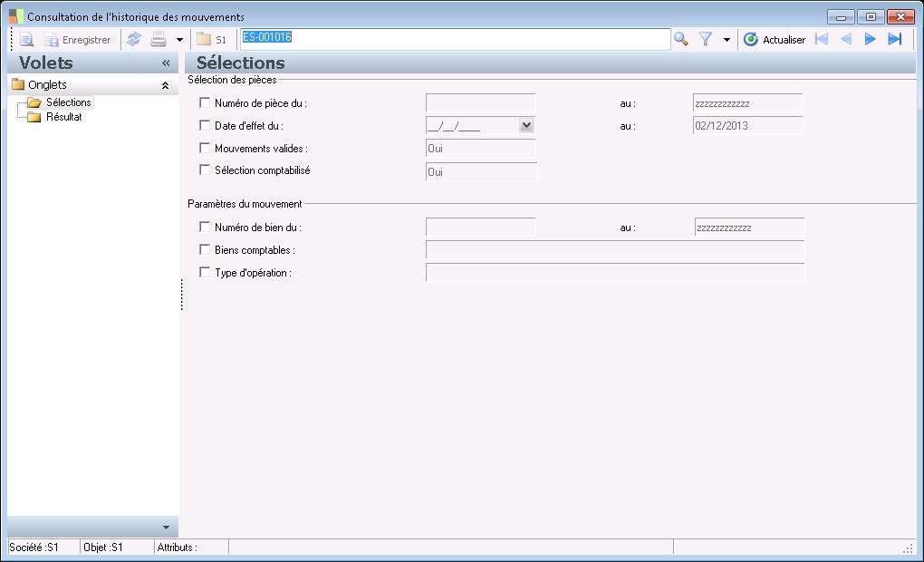This screenshot has height=562, width=924.
Task: Enable Sélection comptabilisé checkbox
Action: 205,170
